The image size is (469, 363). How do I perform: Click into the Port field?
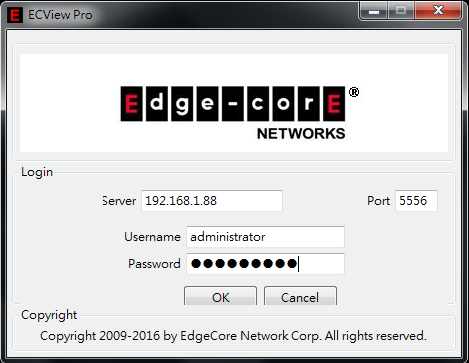pyautogui.click(x=416, y=201)
